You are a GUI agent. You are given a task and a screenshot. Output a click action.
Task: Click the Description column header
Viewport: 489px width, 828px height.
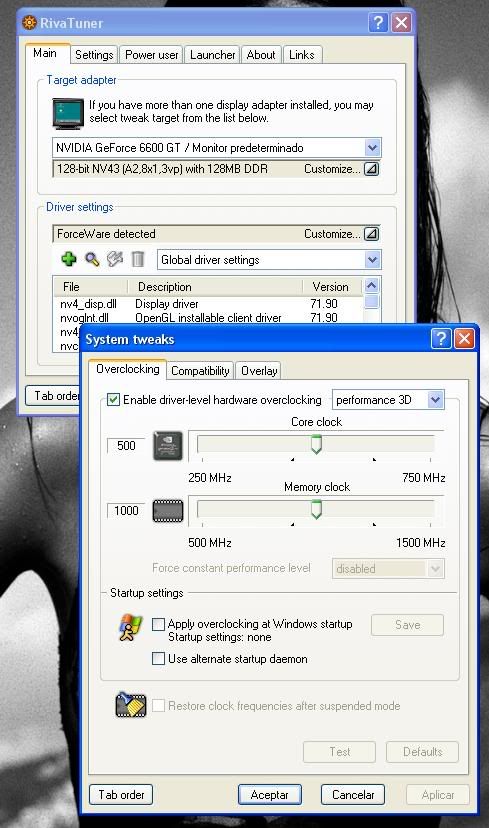(215, 287)
